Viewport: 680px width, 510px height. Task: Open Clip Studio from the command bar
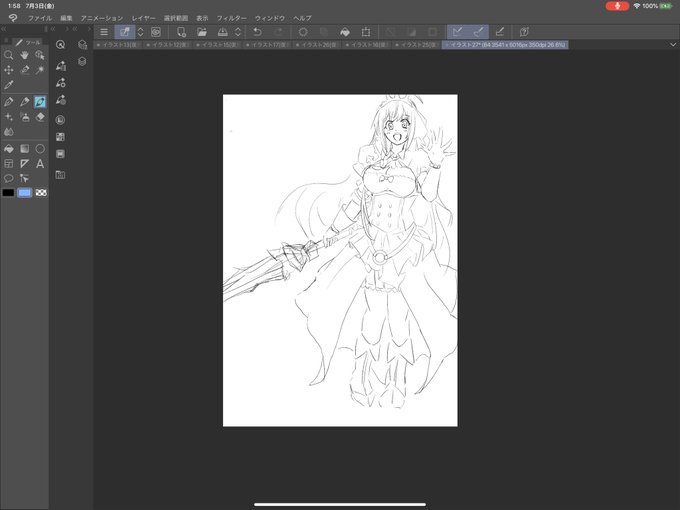[156, 32]
